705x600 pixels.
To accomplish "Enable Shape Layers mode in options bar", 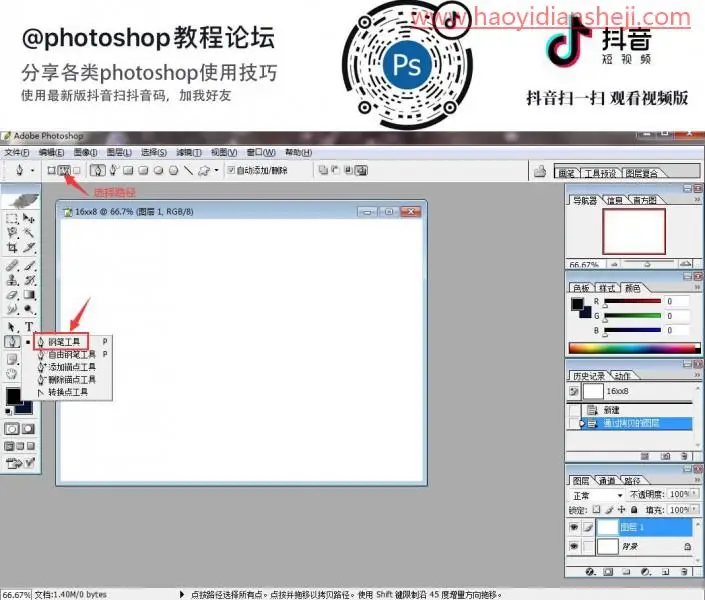I will [x=52, y=170].
